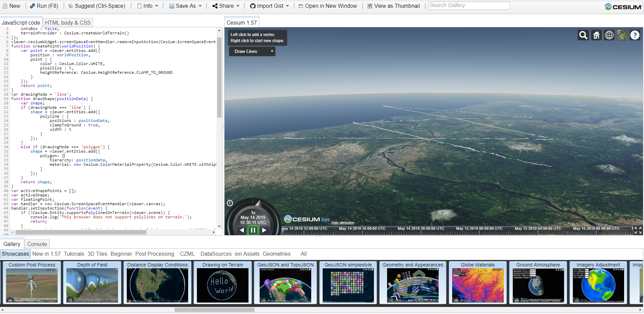
Task: Toggle View as Thumbnail mode
Action: [393, 6]
